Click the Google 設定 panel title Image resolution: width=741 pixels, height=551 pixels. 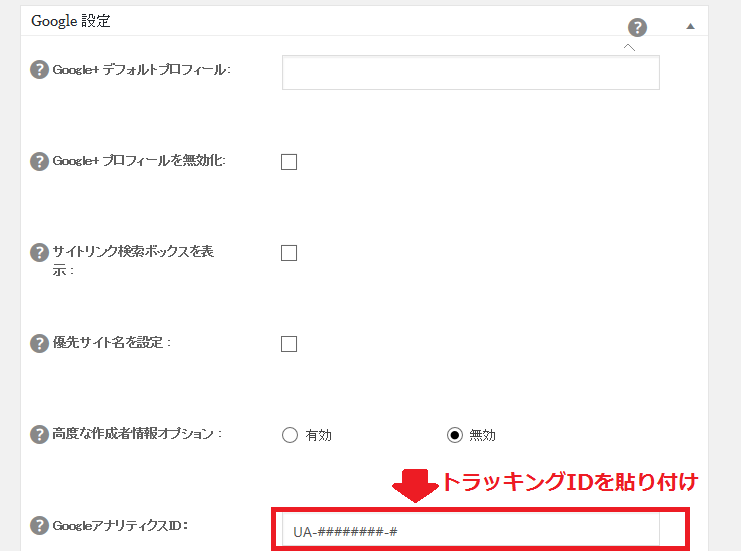tap(71, 21)
